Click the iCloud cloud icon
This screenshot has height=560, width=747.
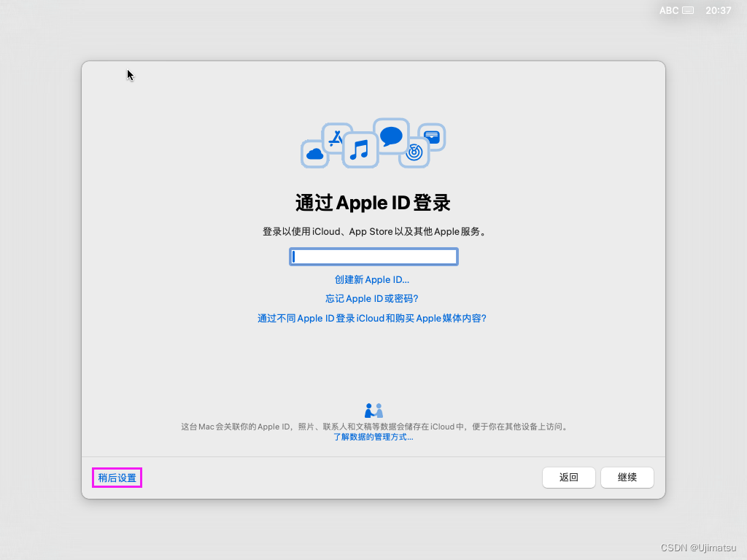(314, 154)
